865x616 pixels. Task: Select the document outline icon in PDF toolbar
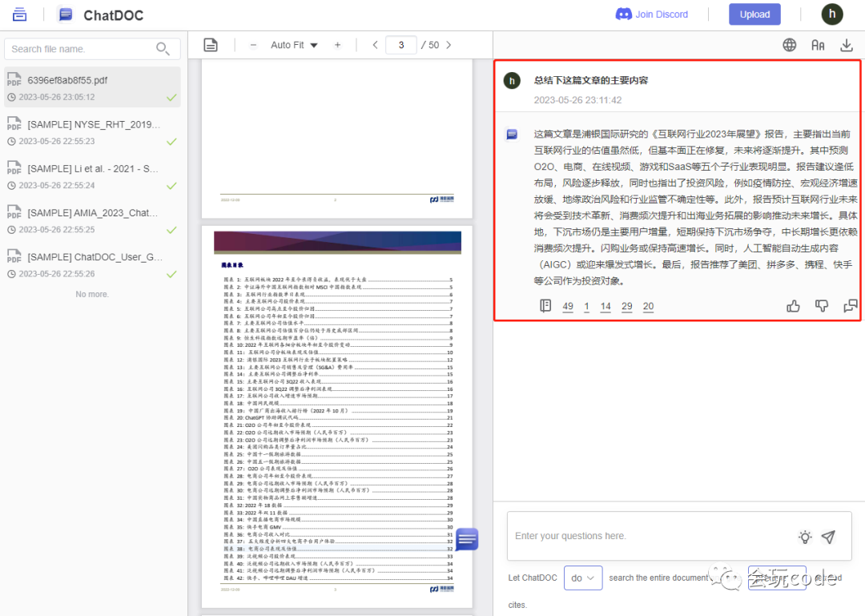211,45
